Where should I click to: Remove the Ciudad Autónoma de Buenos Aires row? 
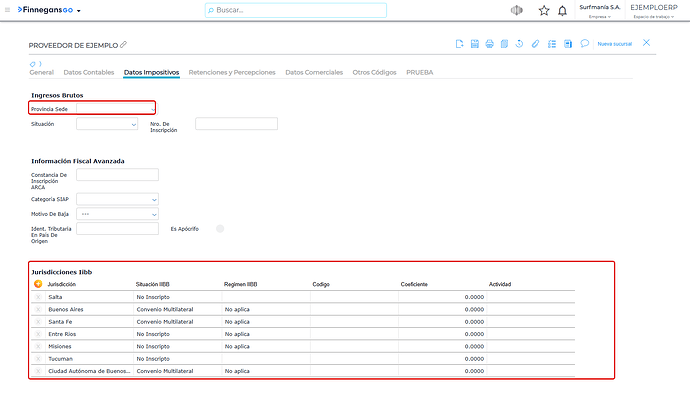38,371
